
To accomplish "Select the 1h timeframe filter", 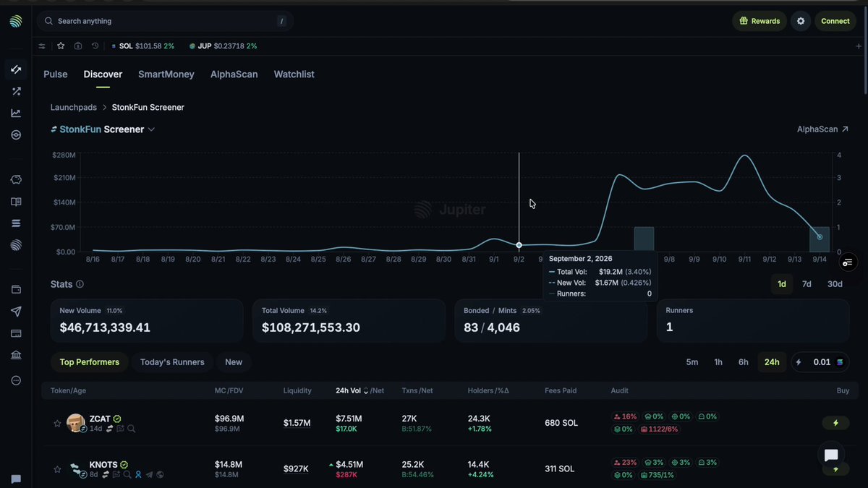I will [x=718, y=362].
